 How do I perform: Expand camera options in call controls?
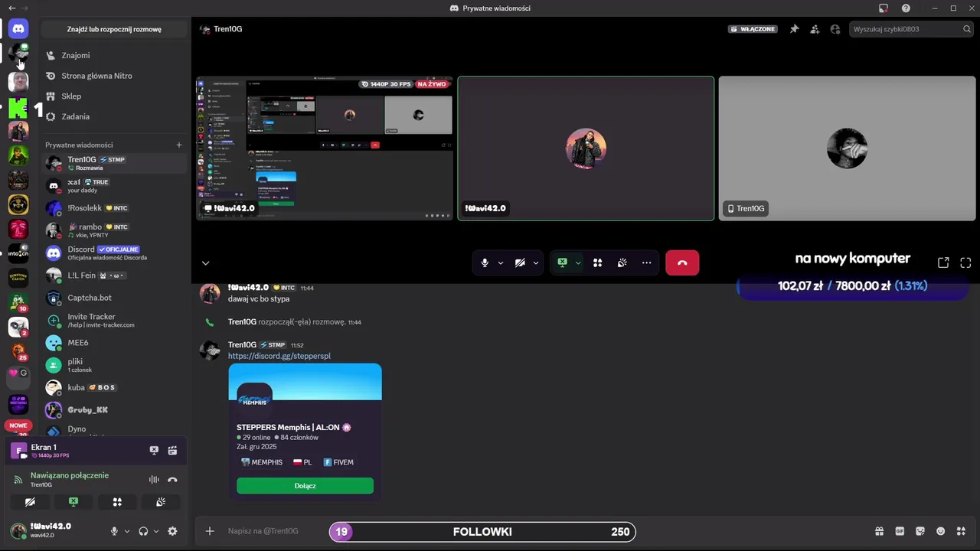tap(536, 262)
